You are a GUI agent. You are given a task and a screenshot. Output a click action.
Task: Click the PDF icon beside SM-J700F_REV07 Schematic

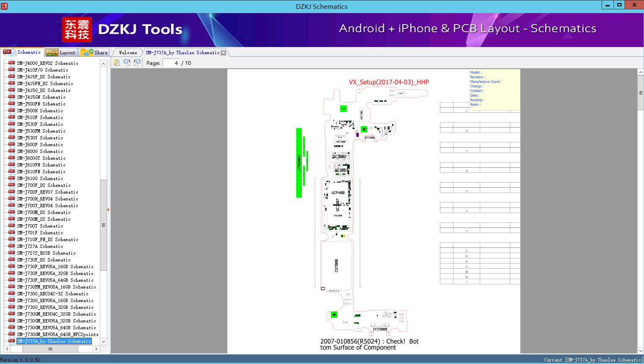pyautogui.click(x=11, y=192)
